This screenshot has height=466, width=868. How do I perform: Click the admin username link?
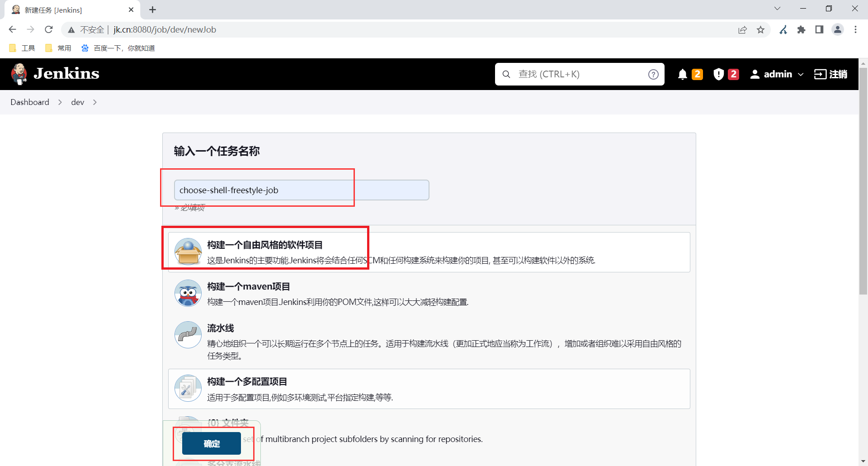click(x=778, y=74)
